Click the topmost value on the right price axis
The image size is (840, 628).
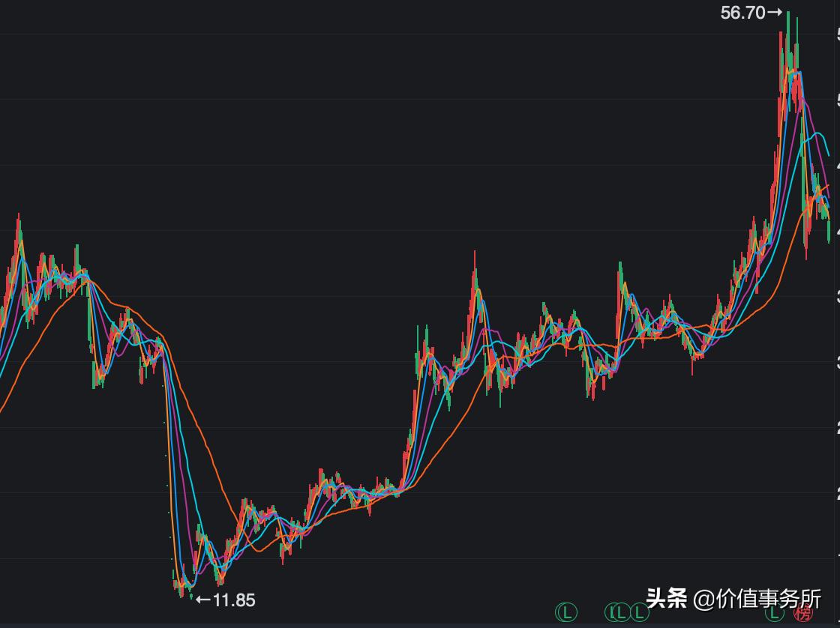coord(837,31)
